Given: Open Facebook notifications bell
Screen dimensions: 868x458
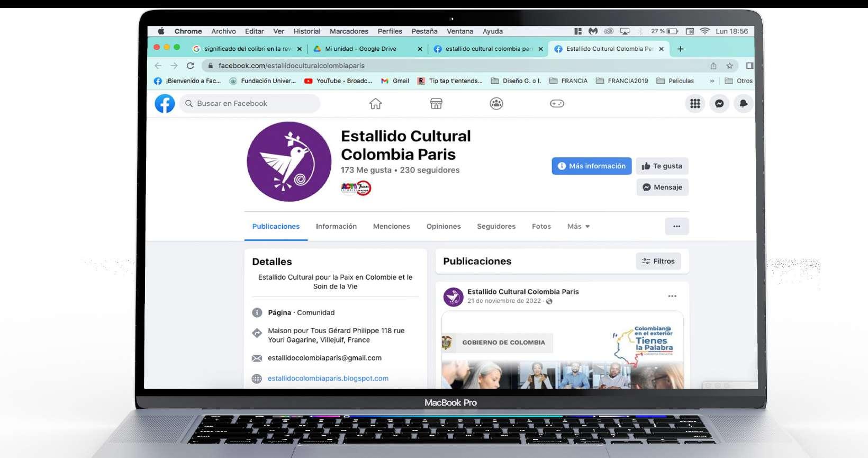Looking at the screenshot, I should point(743,104).
